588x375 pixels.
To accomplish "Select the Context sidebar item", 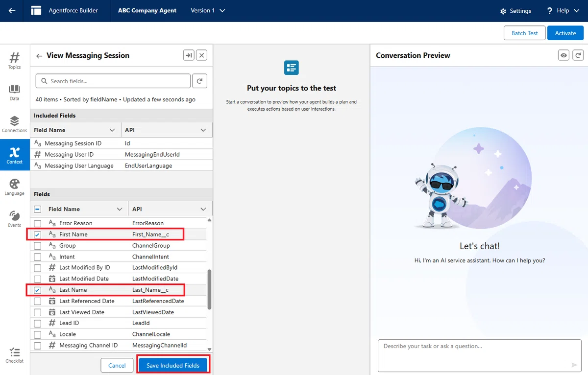I will (15, 155).
